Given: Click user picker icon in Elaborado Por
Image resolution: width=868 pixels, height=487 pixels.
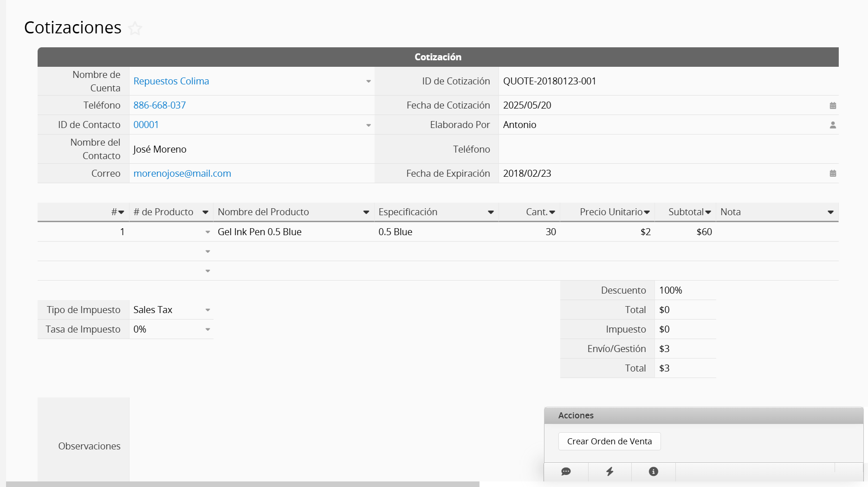Looking at the screenshot, I should [833, 125].
